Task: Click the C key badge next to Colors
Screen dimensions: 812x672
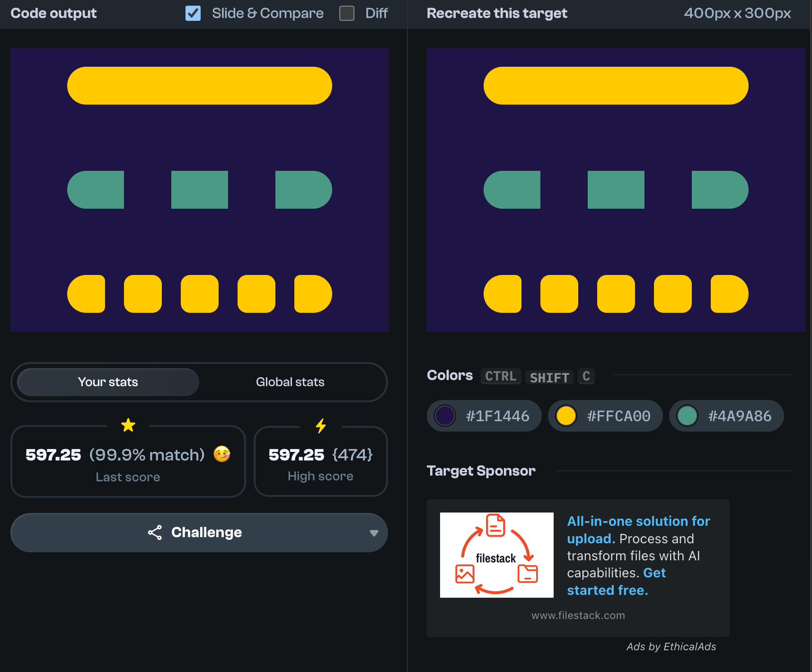Action: tap(586, 377)
